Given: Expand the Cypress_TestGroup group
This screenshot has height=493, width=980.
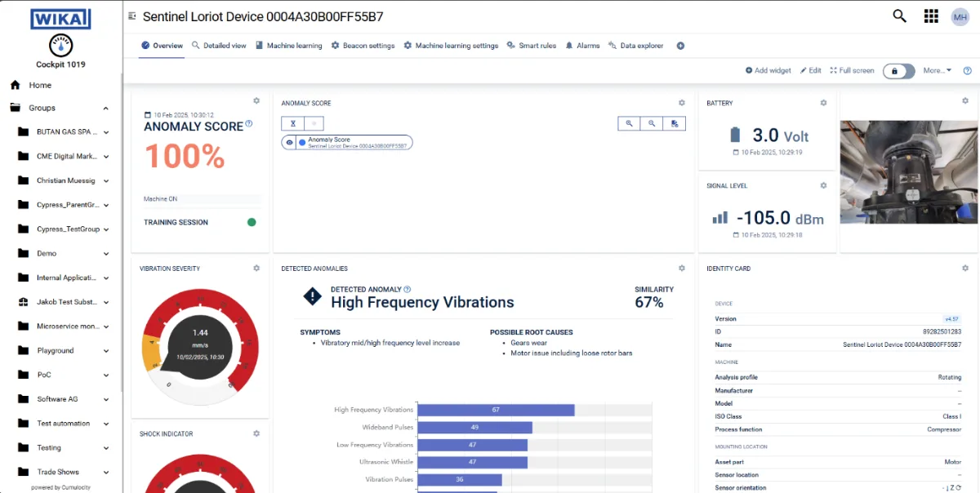Looking at the screenshot, I should click(x=106, y=229).
